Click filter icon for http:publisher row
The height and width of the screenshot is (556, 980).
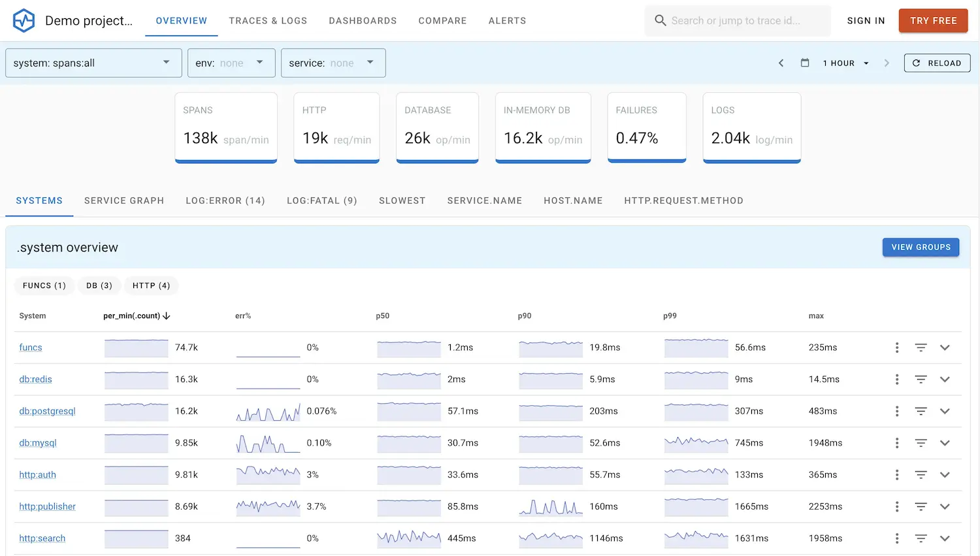(921, 506)
